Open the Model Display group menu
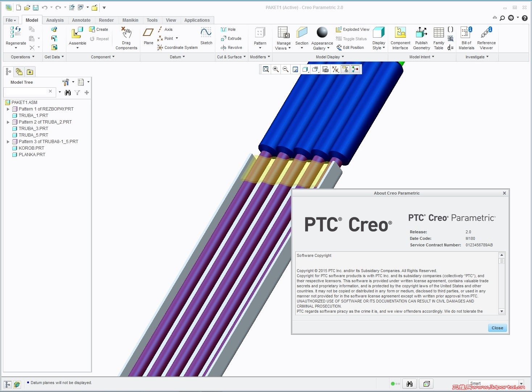 [x=330, y=57]
